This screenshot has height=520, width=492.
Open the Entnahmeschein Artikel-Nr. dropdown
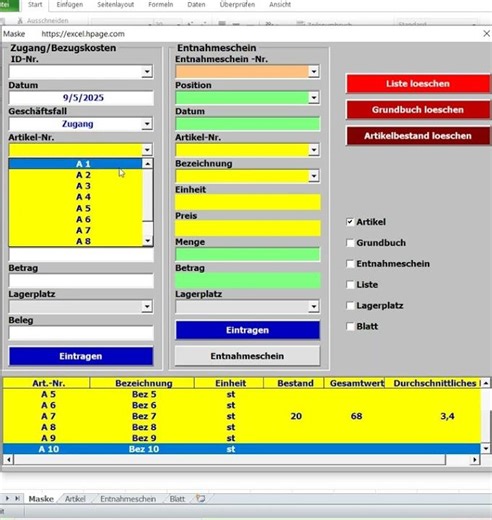[313, 150]
